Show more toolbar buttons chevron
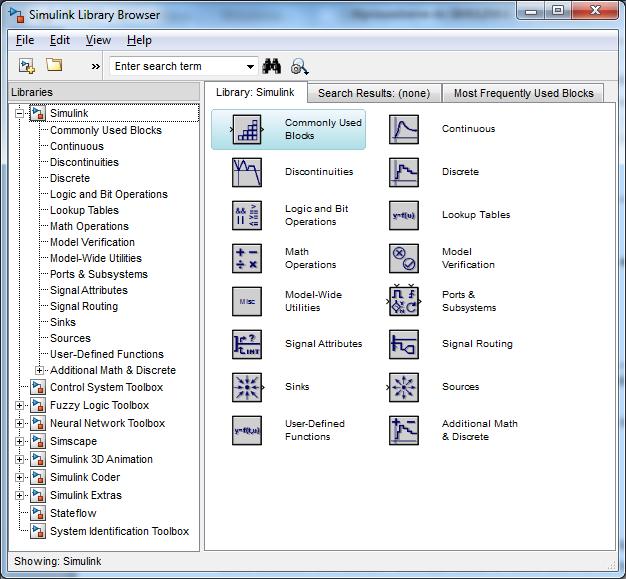Image resolution: width=626 pixels, height=579 pixels. coord(95,66)
